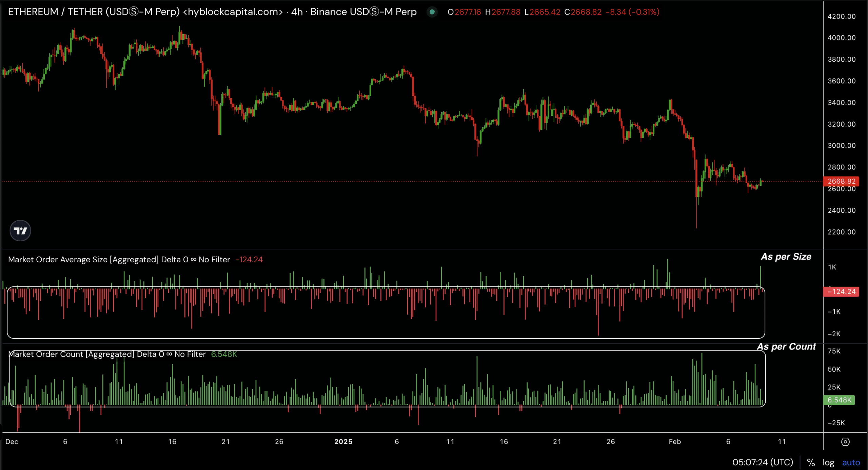Click the TradingView logo badge
868x470 pixels.
[20, 231]
